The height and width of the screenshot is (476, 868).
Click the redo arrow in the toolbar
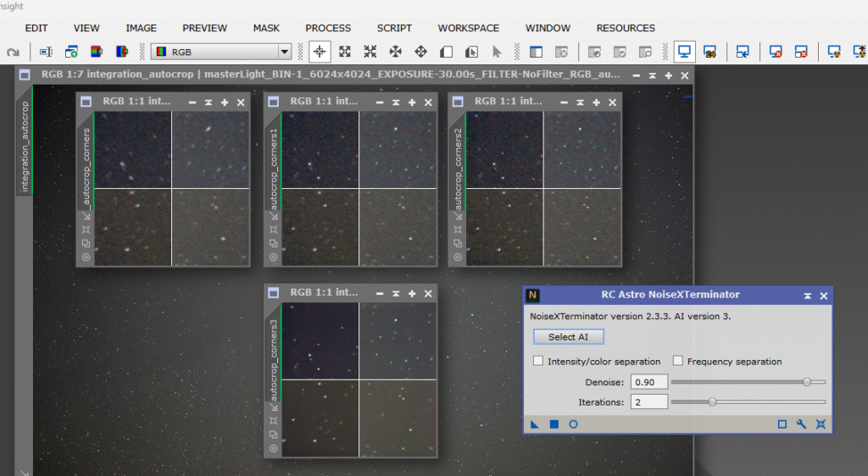coord(13,52)
